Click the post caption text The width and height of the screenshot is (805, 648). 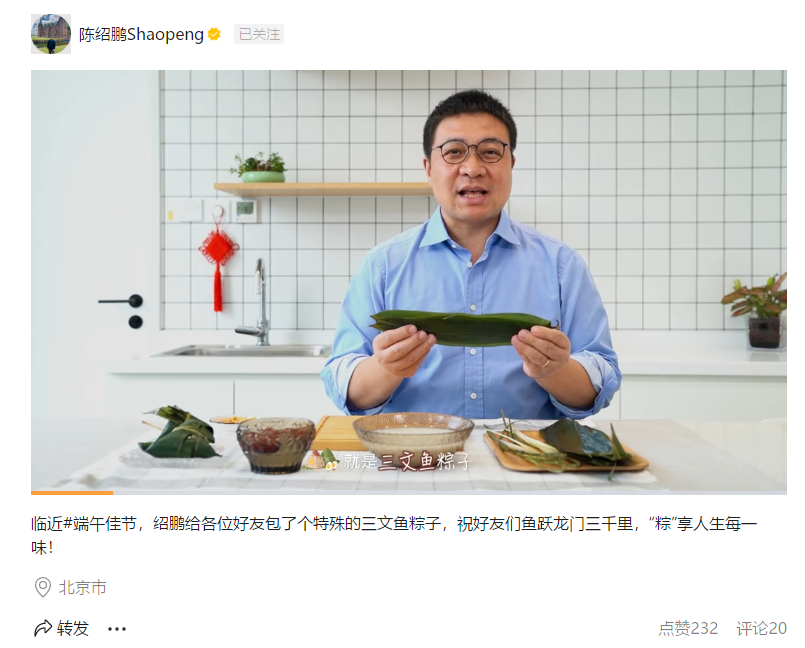(394, 536)
